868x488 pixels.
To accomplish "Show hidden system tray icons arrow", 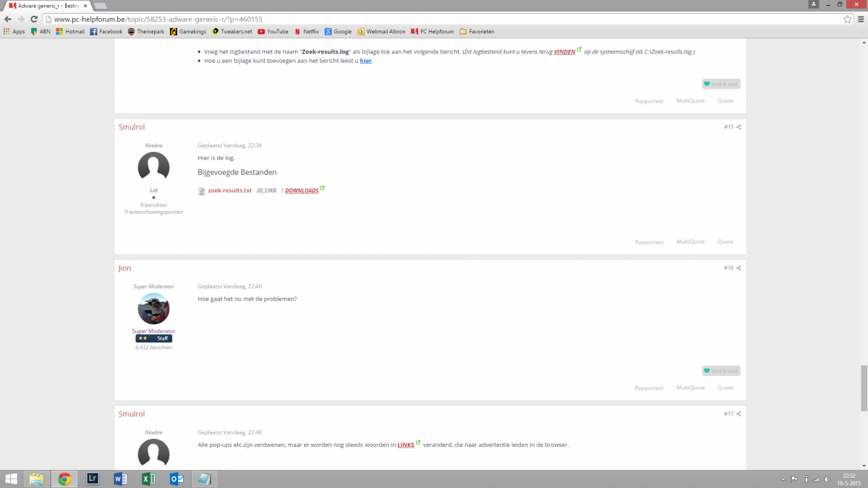I will (784, 479).
